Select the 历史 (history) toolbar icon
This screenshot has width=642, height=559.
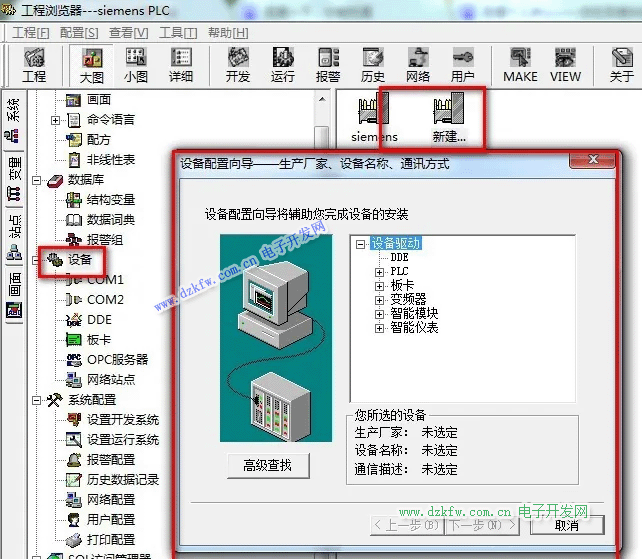[373, 64]
